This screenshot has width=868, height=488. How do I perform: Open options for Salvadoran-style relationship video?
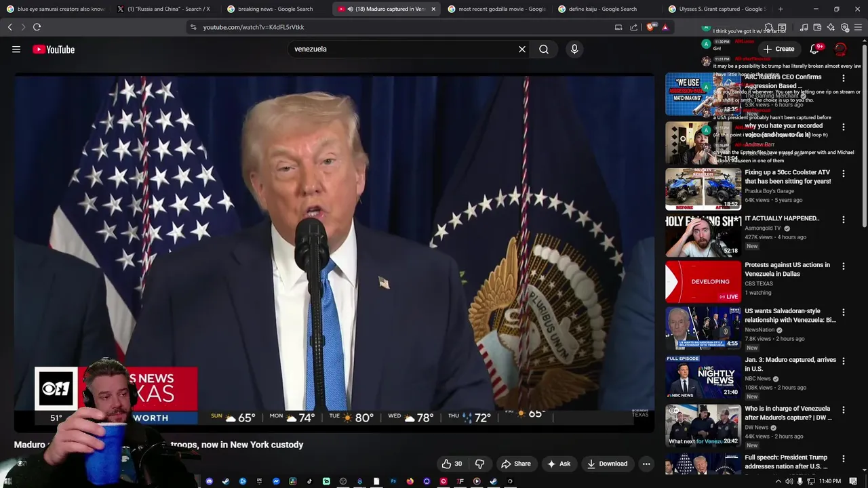click(844, 312)
